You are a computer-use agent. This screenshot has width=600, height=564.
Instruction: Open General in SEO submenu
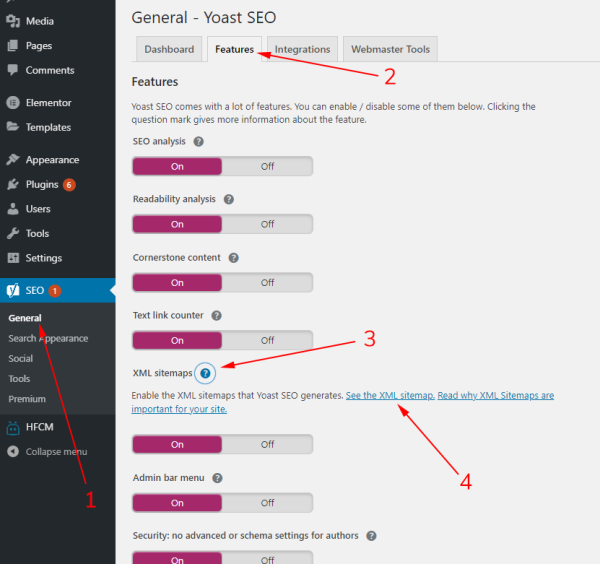point(25,318)
